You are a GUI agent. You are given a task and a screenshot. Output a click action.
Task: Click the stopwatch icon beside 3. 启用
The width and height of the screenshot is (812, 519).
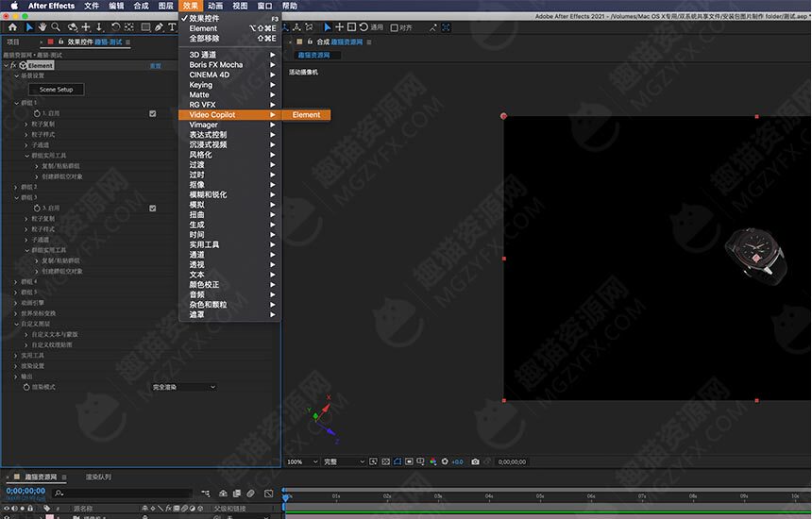tap(37, 208)
